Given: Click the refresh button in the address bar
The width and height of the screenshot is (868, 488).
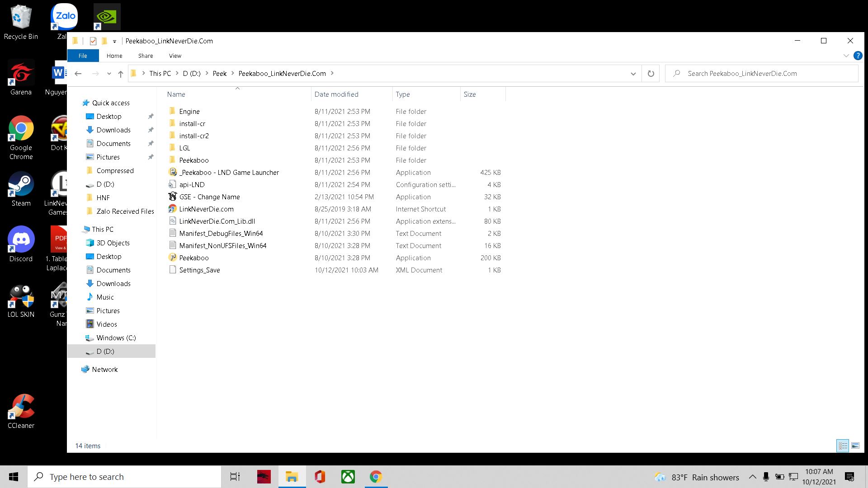Looking at the screenshot, I should pos(651,74).
